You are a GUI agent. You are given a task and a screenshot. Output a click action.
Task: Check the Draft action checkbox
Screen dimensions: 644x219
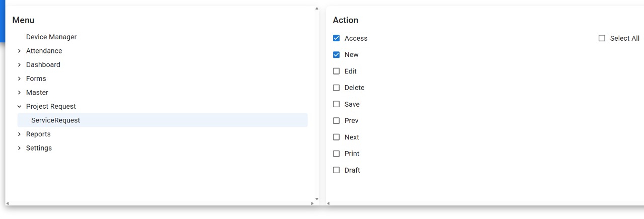tap(337, 170)
